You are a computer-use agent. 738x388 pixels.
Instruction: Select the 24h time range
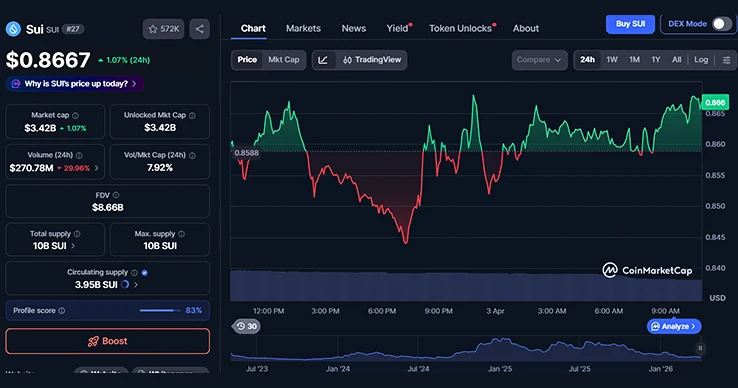tap(587, 60)
